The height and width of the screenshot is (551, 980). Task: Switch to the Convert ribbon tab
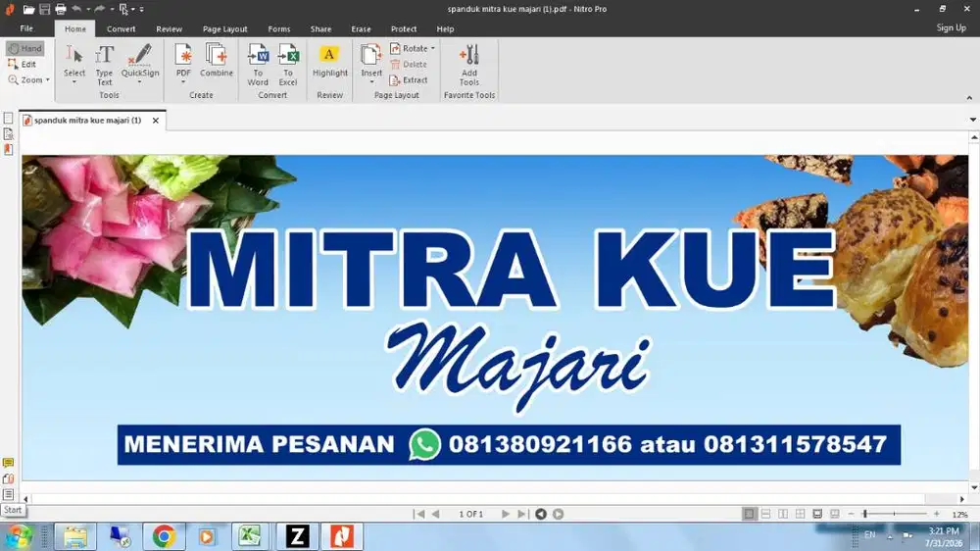pos(121,29)
